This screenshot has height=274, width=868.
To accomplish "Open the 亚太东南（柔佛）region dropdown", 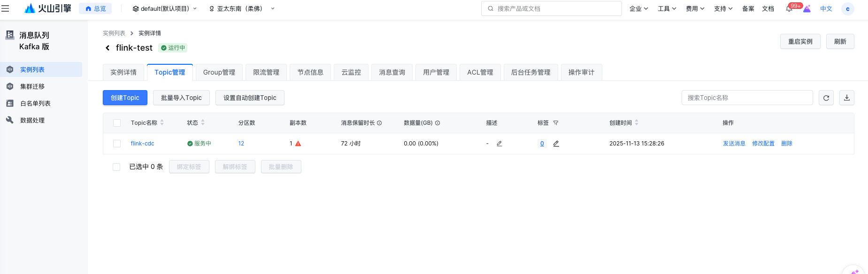I will 242,8.
